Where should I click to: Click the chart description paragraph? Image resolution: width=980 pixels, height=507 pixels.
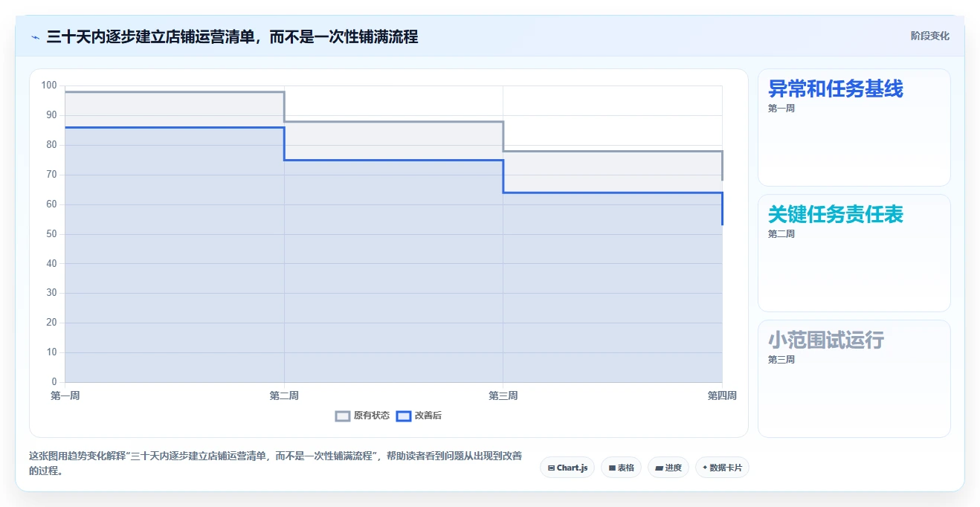point(275,463)
